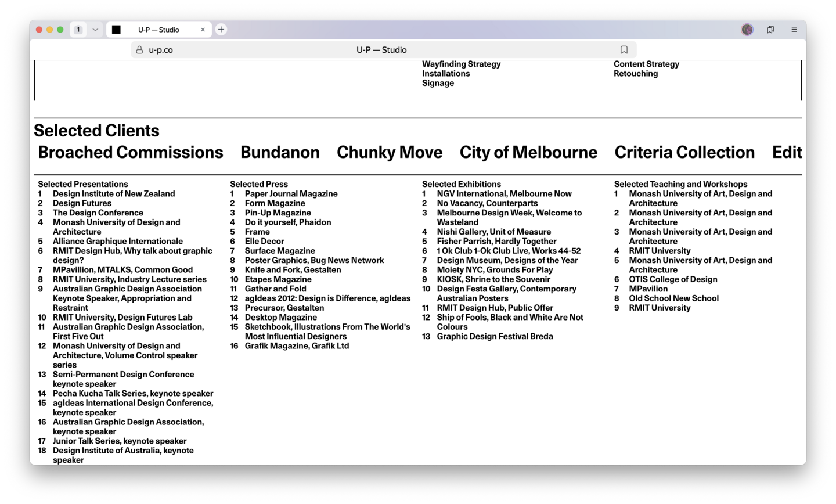The image size is (836, 504).
Task: Click the Broached Commissions client name
Action: click(131, 152)
